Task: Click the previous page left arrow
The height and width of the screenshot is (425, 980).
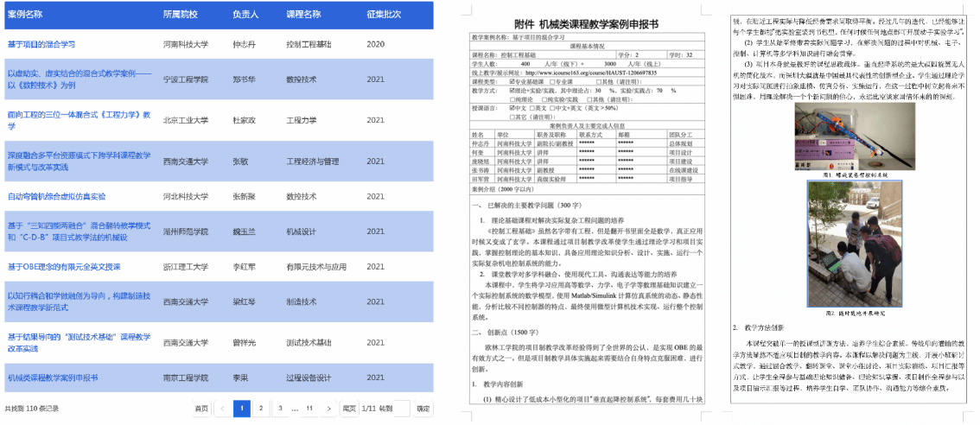Action: 222,409
